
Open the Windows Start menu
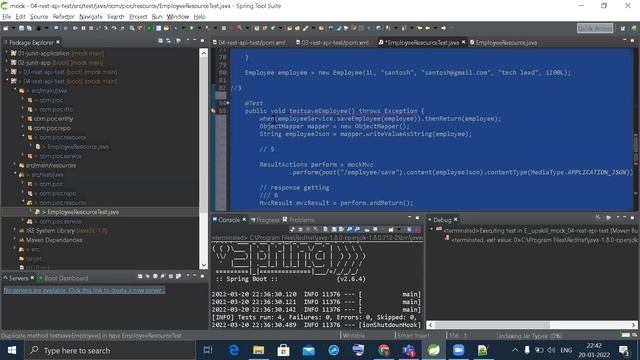click(12, 350)
